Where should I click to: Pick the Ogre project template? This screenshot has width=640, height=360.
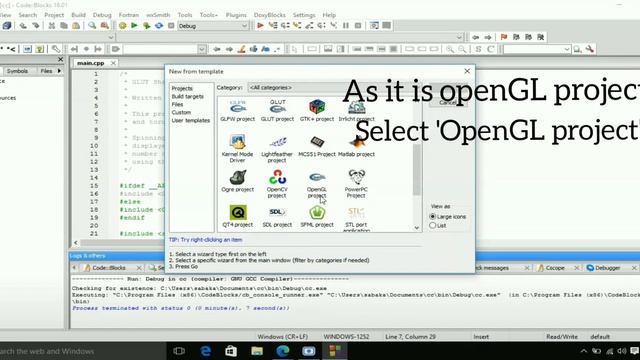tap(238, 181)
